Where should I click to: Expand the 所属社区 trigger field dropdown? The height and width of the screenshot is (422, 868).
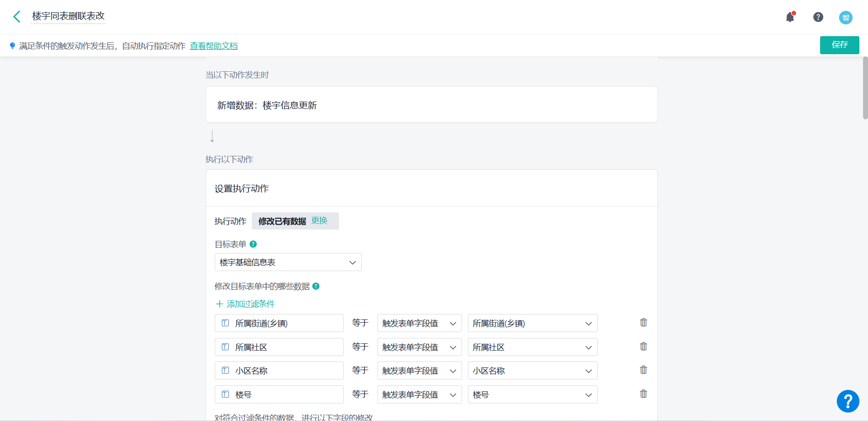point(532,347)
